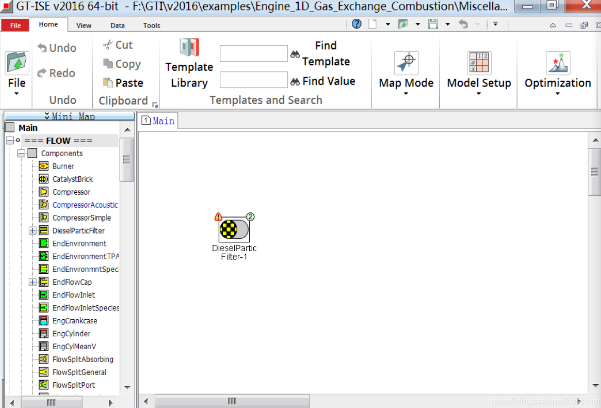Select the DieselParticFilter-1 part on the map
Image resolution: width=601 pixels, height=408 pixels.
(x=235, y=231)
